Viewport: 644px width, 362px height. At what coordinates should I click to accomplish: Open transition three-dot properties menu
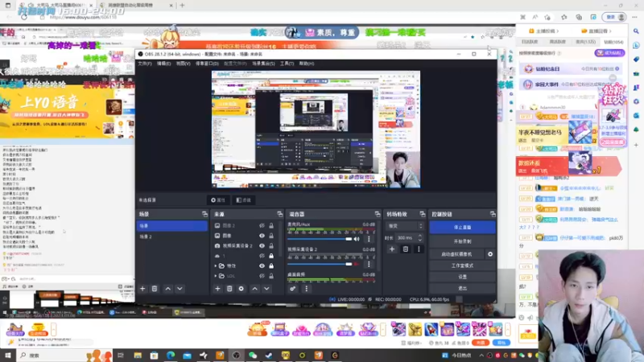[419, 249]
